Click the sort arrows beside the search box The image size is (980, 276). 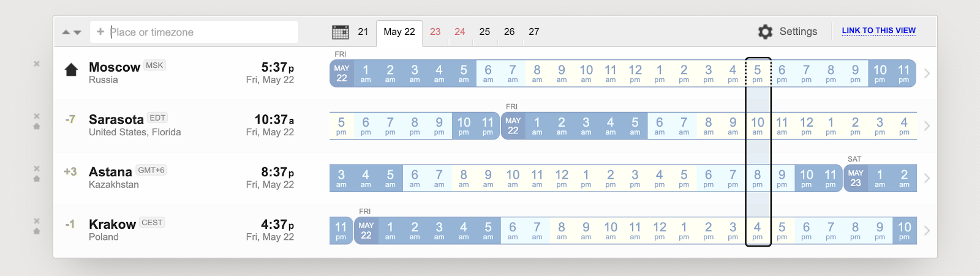pyautogui.click(x=72, y=32)
